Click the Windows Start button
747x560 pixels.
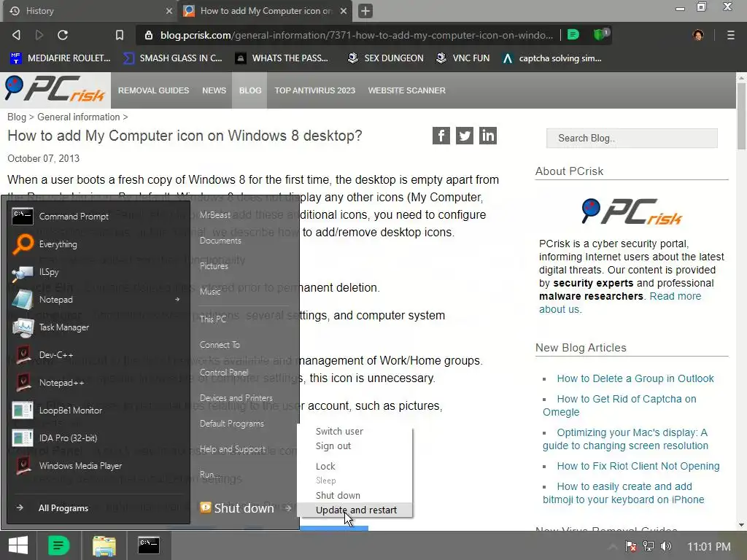pos(18,545)
